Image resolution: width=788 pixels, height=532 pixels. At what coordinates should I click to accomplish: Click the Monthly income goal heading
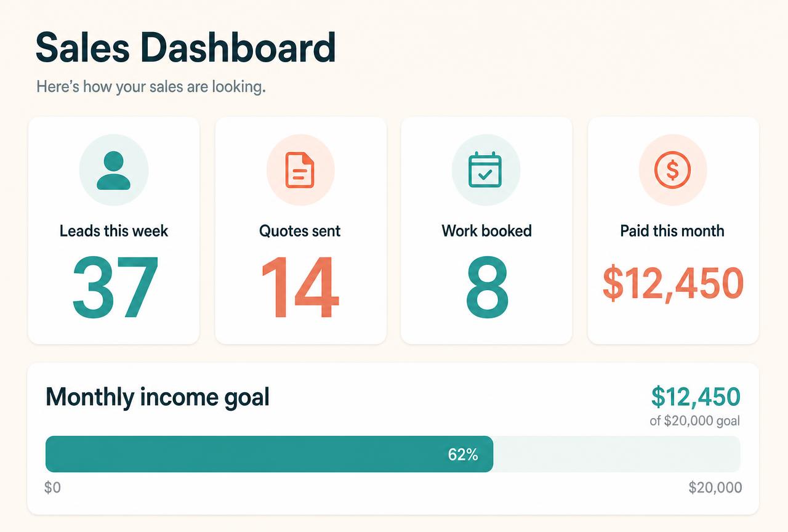tap(158, 397)
